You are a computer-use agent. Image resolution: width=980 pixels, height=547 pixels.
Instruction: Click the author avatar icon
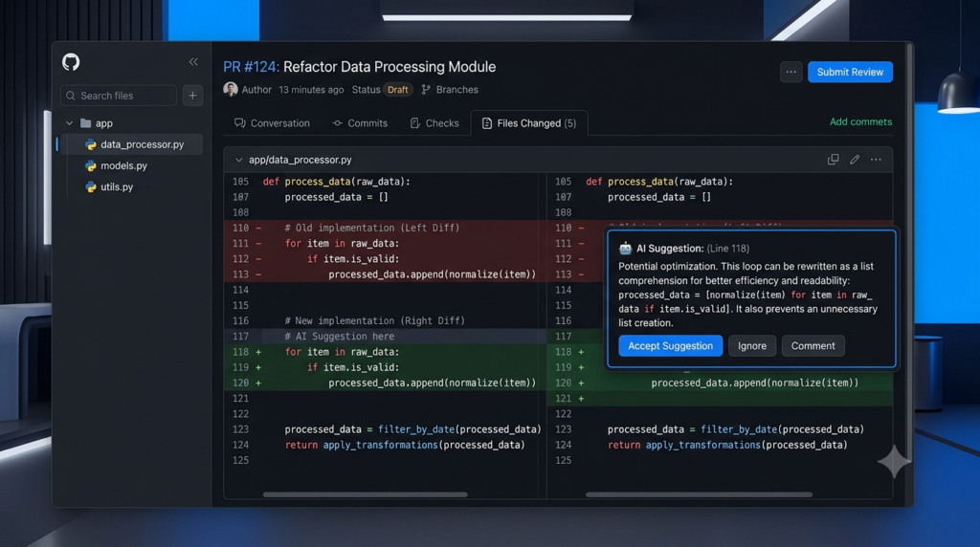click(x=231, y=89)
